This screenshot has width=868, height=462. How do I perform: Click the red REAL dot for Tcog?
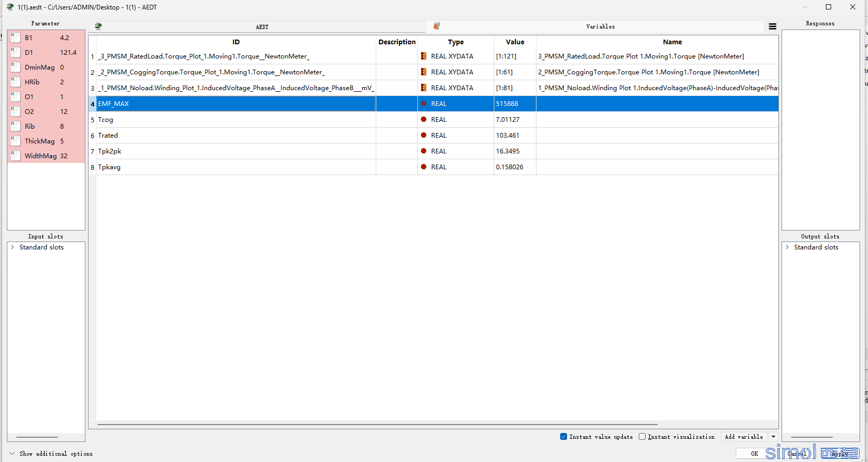[x=424, y=119]
